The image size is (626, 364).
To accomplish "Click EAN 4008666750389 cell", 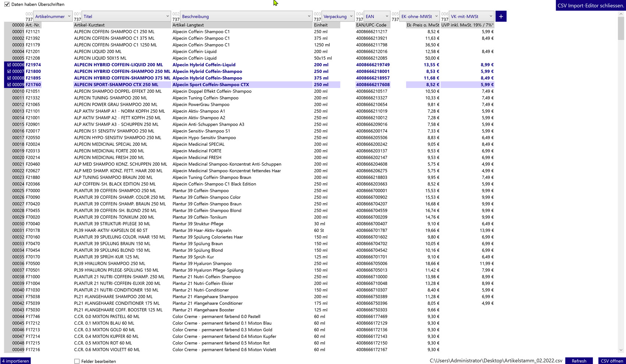I will (x=372, y=297).
